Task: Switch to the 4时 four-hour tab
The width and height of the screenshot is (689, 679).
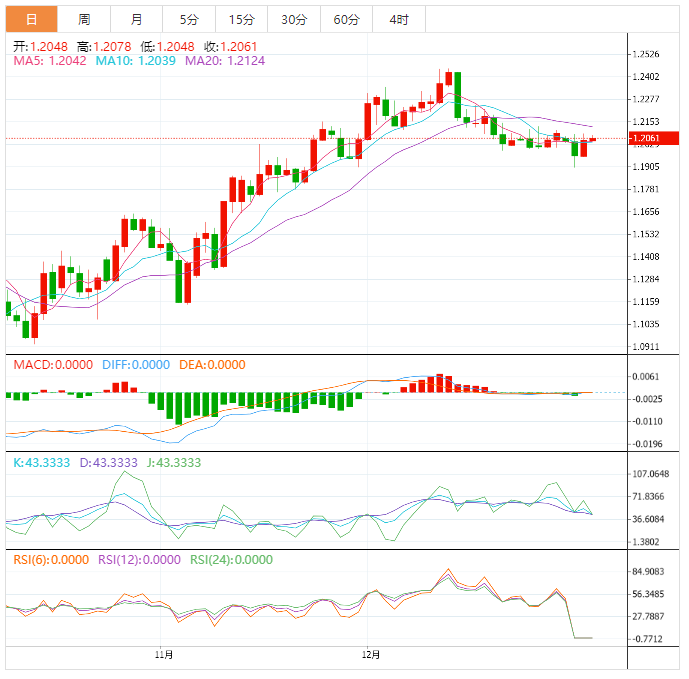Action: click(x=398, y=19)
